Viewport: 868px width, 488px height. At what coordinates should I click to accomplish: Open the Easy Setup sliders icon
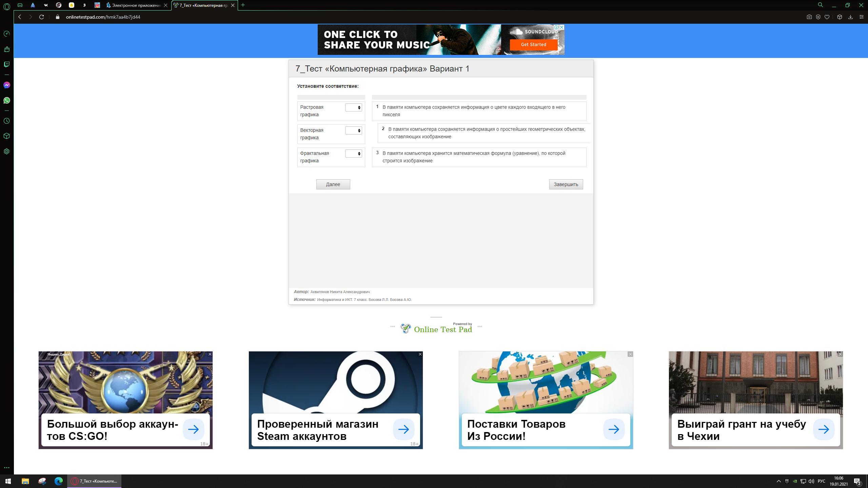tap(861, 17)
